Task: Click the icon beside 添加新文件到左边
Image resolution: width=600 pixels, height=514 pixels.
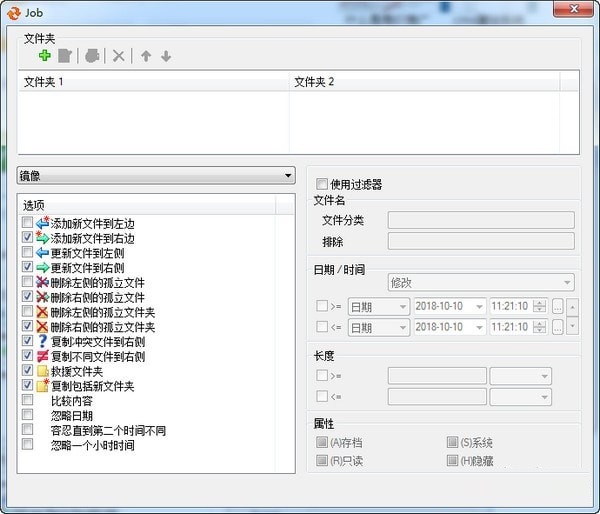Action: tap(42, 223)
